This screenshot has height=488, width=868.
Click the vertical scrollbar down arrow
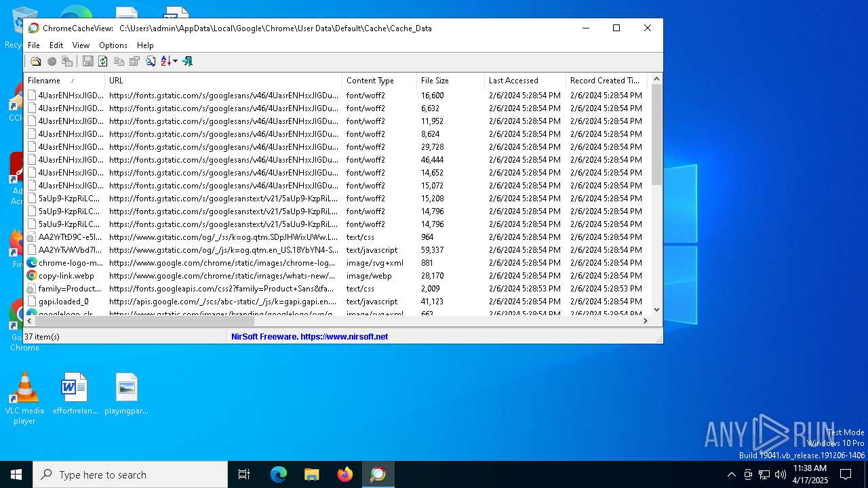[656, 310]
